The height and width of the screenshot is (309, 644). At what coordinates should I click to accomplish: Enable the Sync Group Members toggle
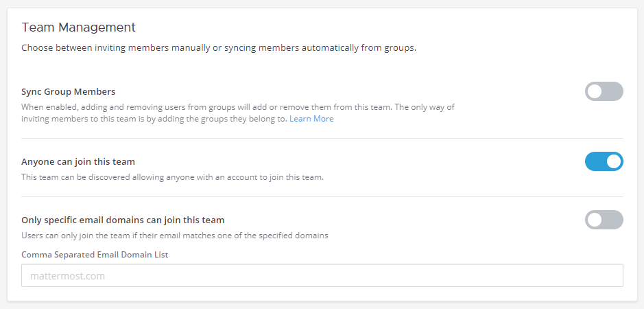pyautogui.click(x=604, y=91)
